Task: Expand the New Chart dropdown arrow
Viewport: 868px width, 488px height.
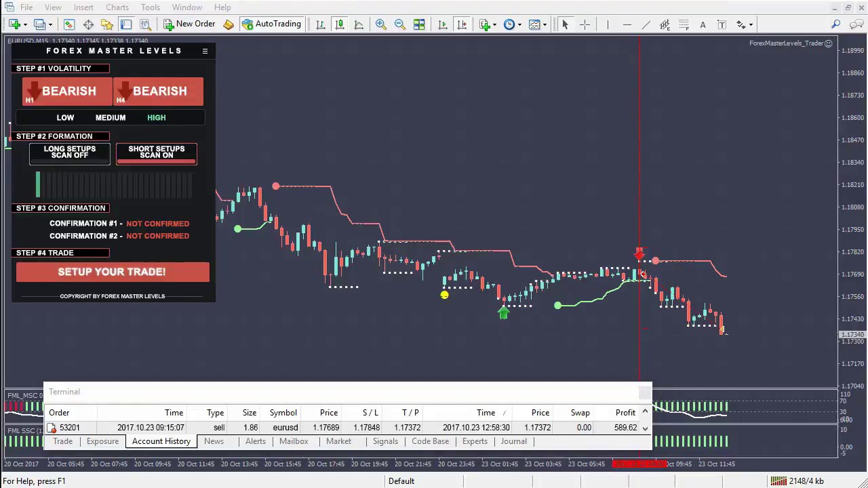Action: (x=25, y=24)
